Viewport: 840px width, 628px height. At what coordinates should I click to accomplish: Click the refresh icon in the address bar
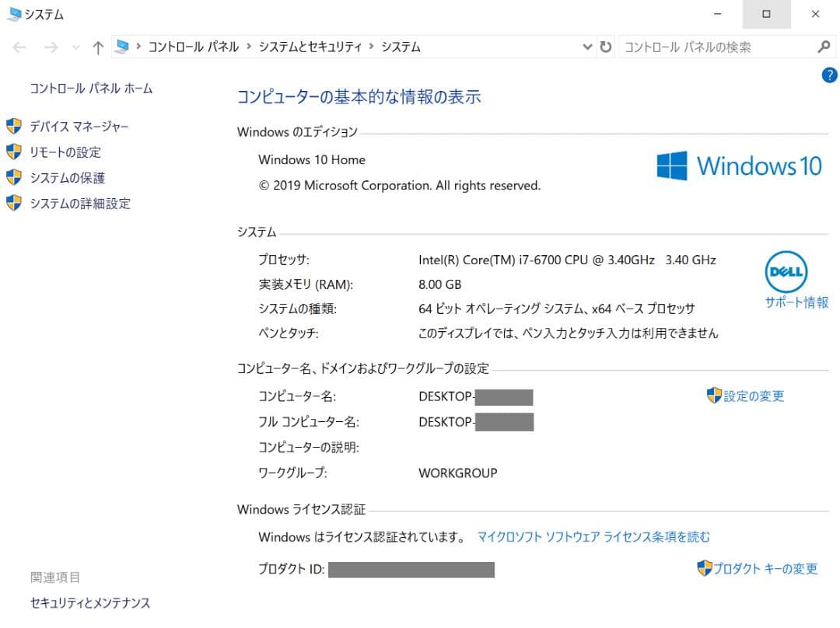coord(606,47)
